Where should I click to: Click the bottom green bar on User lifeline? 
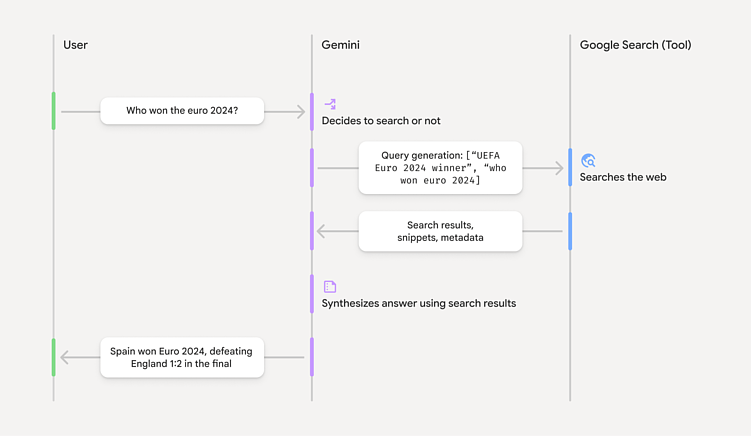(x=54, y=357)
